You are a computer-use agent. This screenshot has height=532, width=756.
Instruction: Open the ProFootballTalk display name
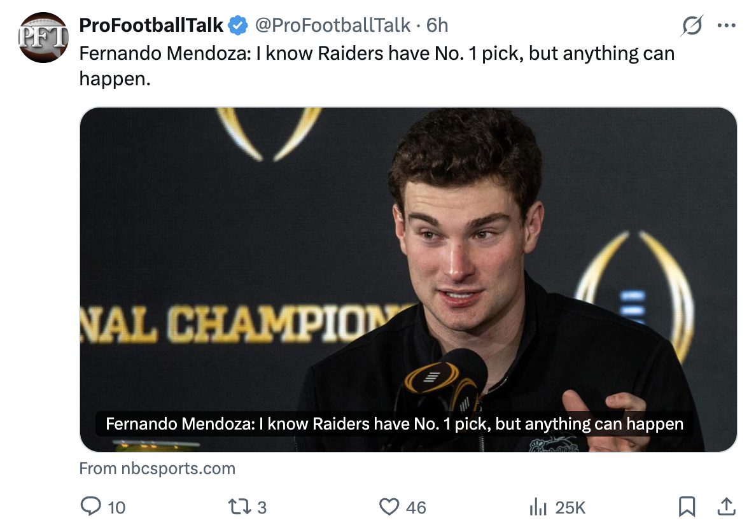pyautogui.click(x=151, y=25)
